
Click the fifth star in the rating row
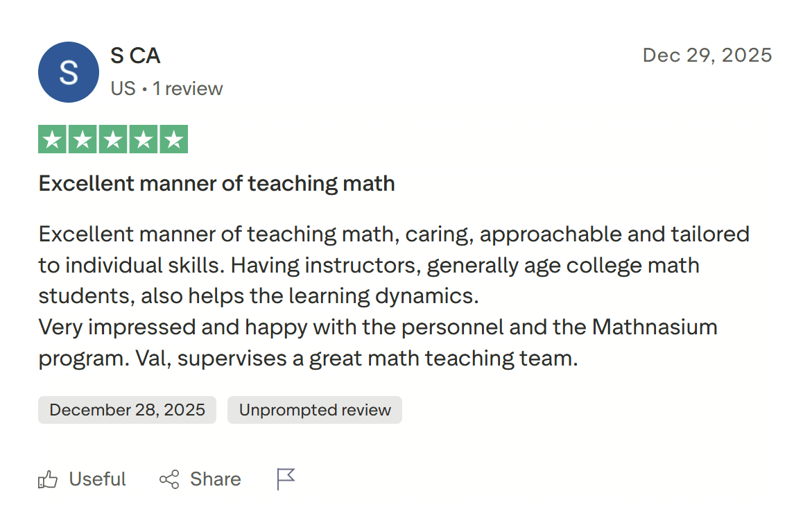click(174, 139)
